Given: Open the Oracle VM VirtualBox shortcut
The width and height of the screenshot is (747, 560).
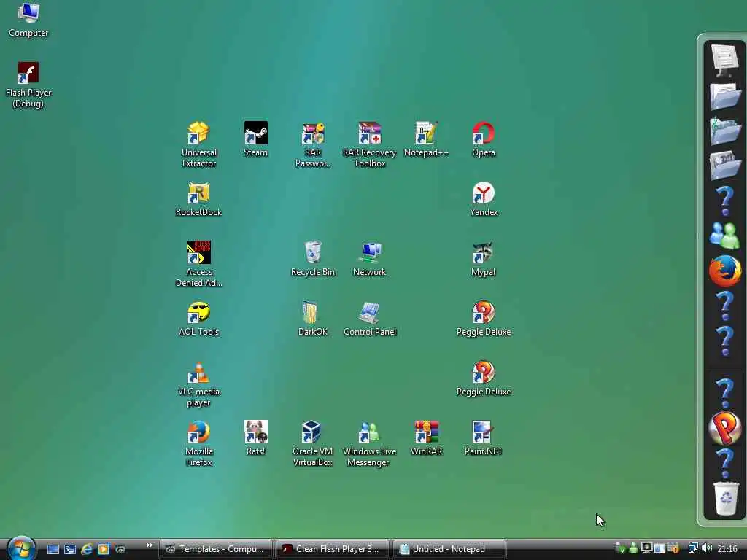Looking at the screenshot, I should tap(312, 443).
